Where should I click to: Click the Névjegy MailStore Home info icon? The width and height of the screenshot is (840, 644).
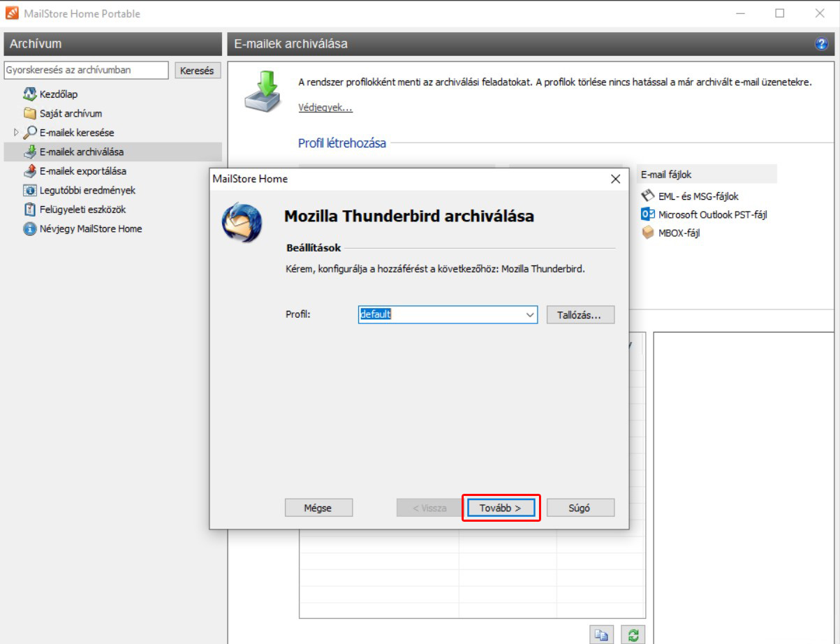pyautogui.click(x=29, y=228)
